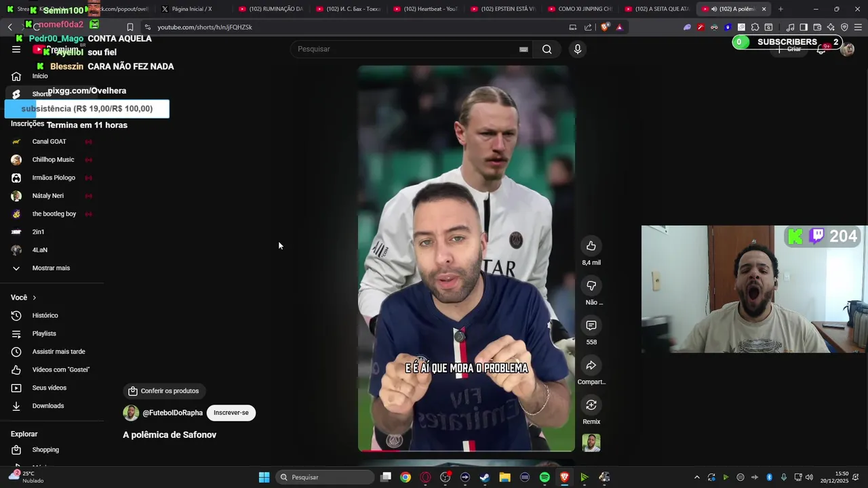Screen dimensions: 868x488
Task: Open Seus vídeos in sidebar
Action: pyautogui.click(x=50, y=388)
